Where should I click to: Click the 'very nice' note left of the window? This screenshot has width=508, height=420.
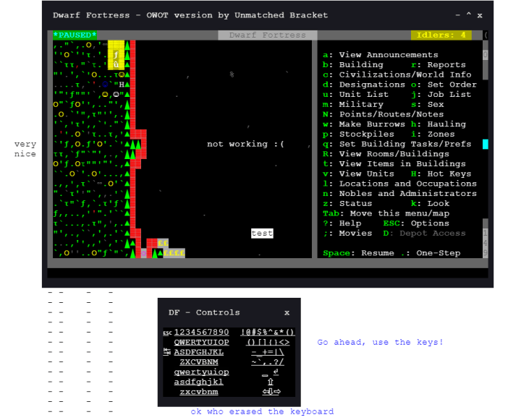click(x=25, y=149)
